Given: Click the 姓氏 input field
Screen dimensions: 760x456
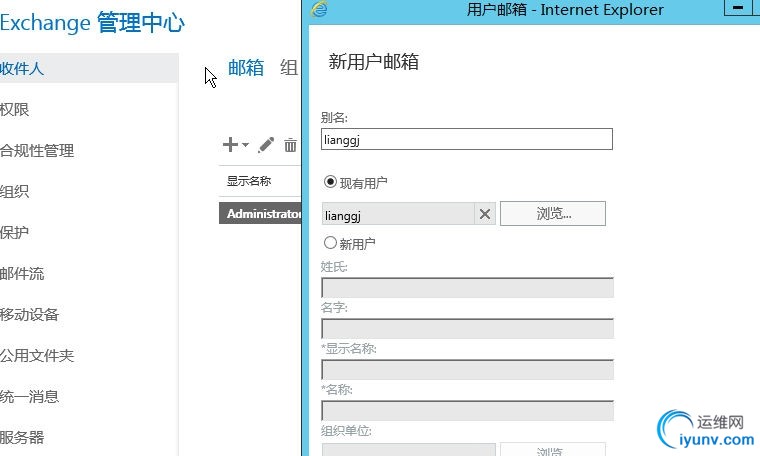Looking at the screenshot, I should pos(467,287).
